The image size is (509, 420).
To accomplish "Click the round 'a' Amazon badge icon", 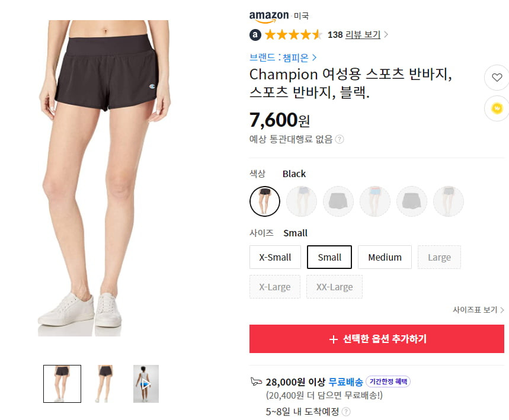I will click(x=255, y=35).
